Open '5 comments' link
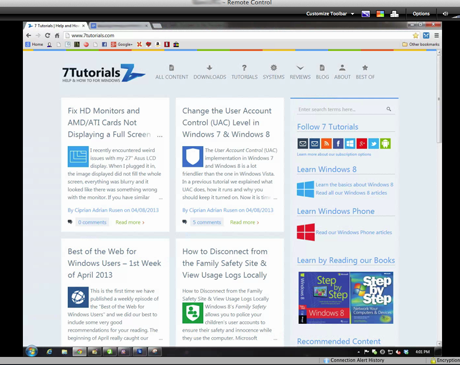 pyautogui.click(x=207, y=222)
